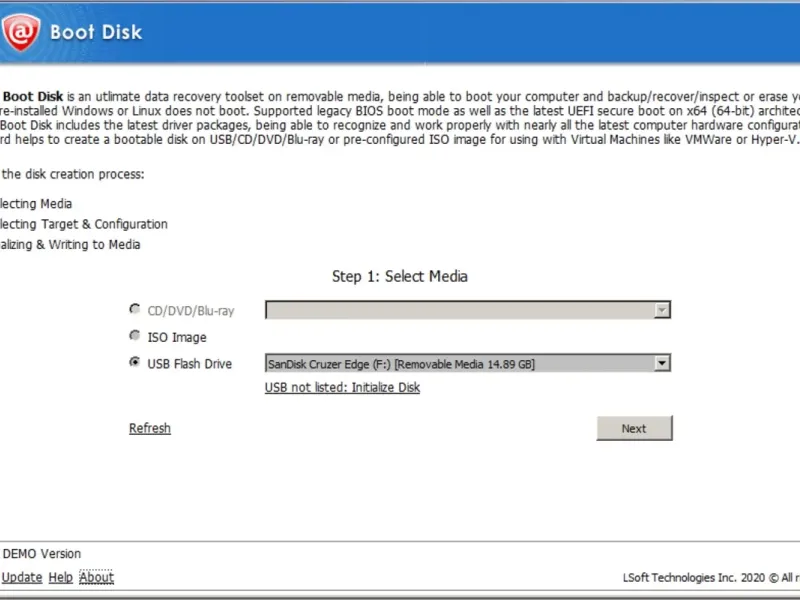Click the Step 1: Select Media heading

click(x=399, y=276)
